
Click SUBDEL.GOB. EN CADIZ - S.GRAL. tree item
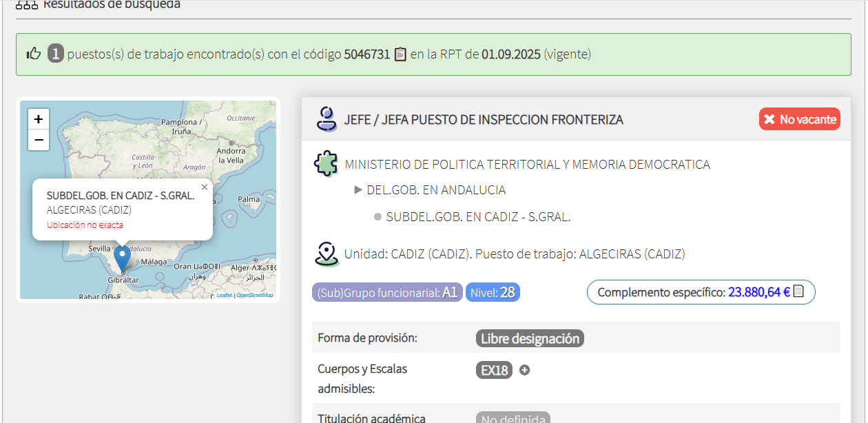(x=478, y=217)
